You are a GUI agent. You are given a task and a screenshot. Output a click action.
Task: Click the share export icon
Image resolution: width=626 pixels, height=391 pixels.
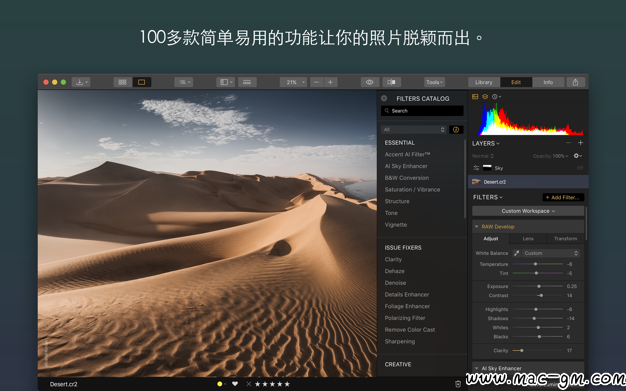575,82
